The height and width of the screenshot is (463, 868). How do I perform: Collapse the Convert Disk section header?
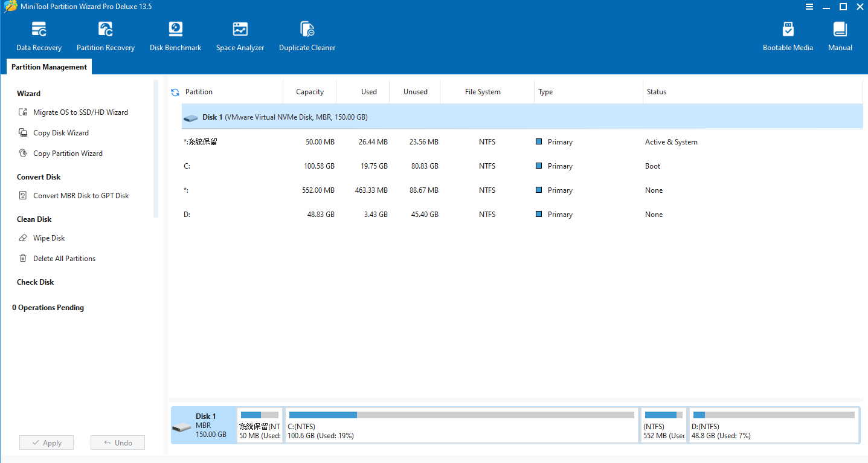point(39,177)
